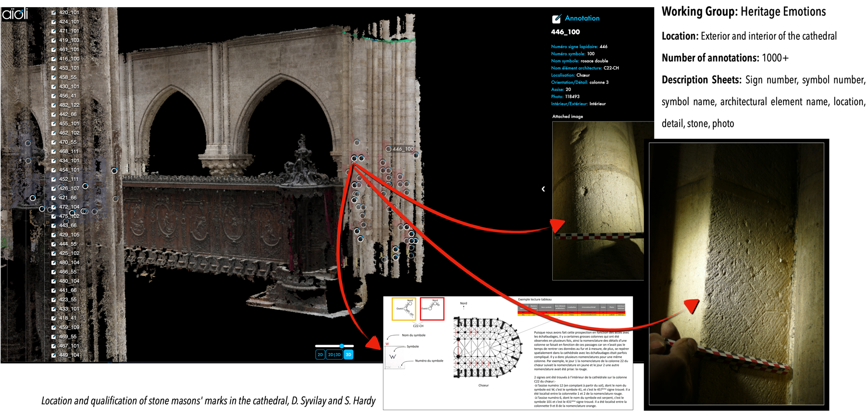Screen dimensions: 868x411
Task: Click the aïoli logo
Action: [15, 13]
